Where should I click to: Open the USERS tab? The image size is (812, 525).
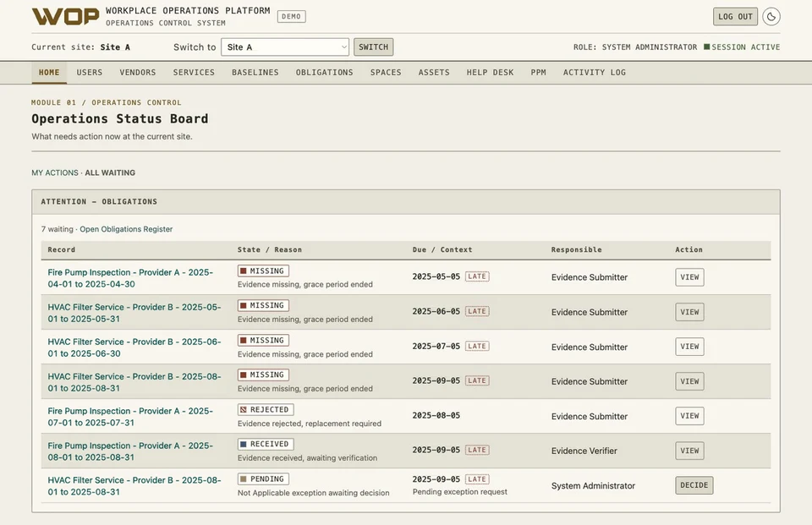90,73
